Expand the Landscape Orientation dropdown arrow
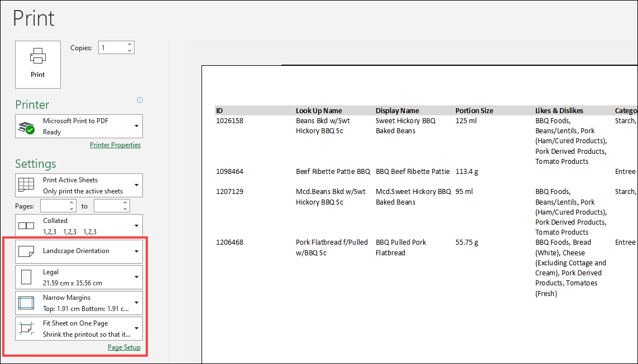The height and width of the screenshot is (364, 638). 136,251
